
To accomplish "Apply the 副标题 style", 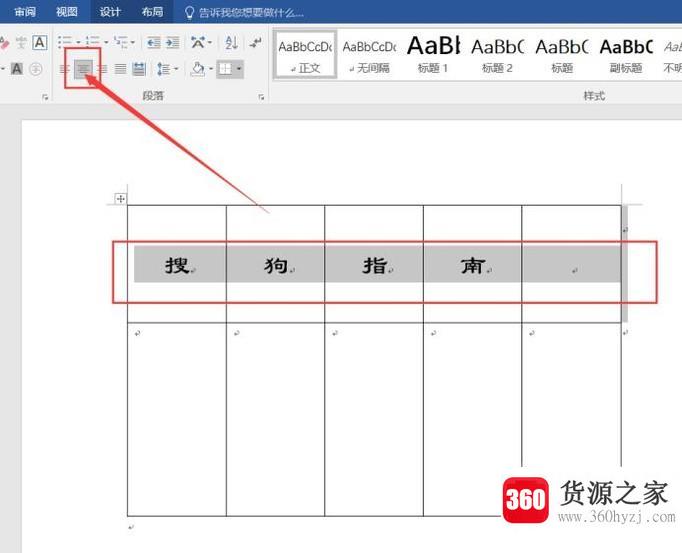I will (626, 55).
